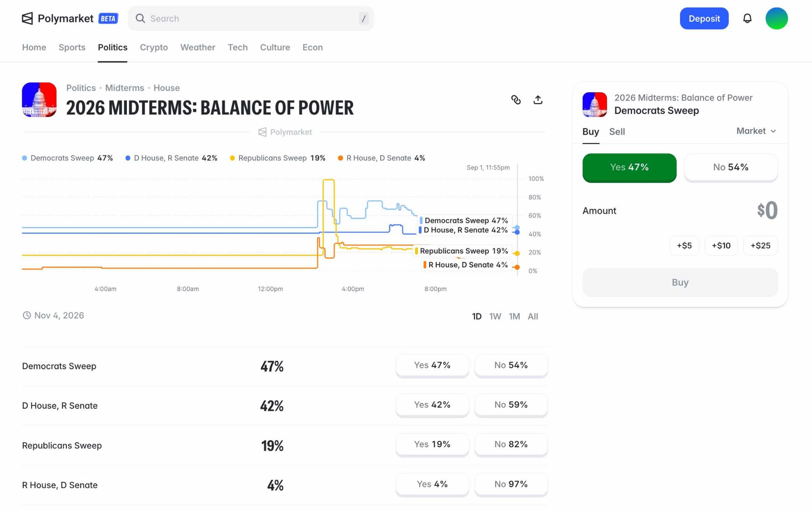Open the Market order type dropdown
812x511 pixels.
[756, 131]
